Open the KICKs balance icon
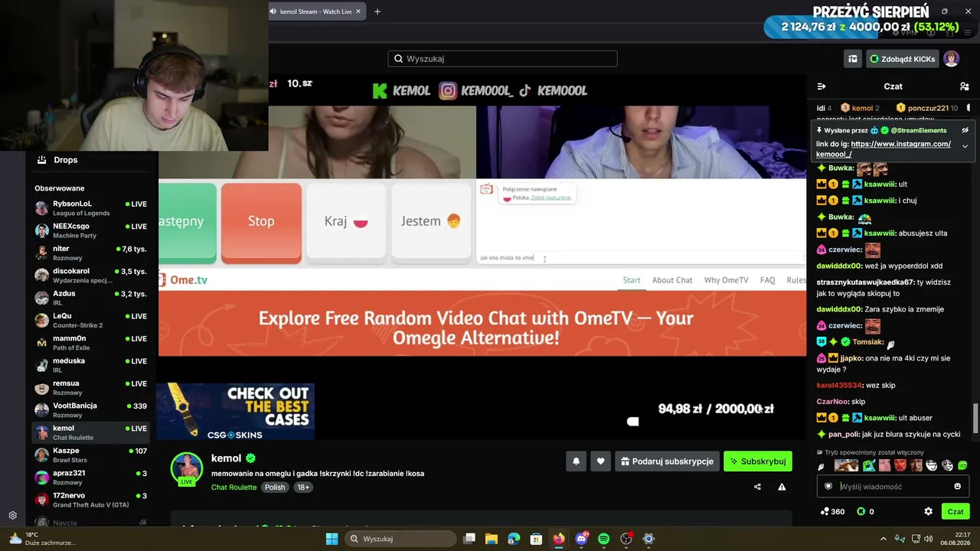This screenshot has width=980, height=551. pyautogui.click(x=861, y=511)
